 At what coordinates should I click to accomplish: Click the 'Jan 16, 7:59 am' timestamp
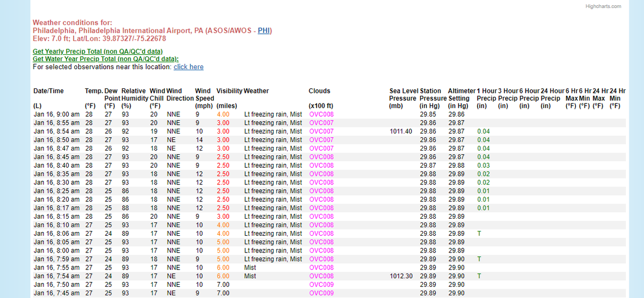point(56,259)
